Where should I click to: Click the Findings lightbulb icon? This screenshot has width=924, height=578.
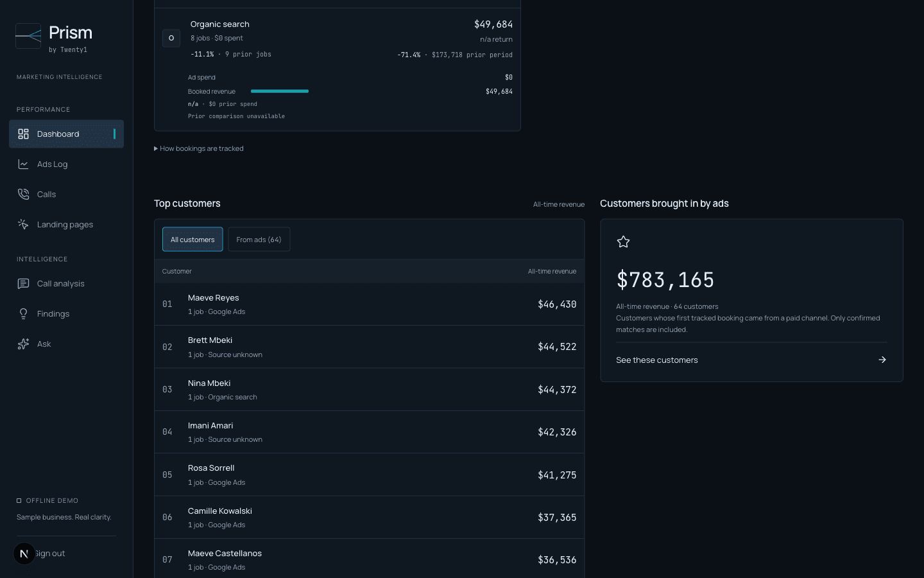(24, 313)
